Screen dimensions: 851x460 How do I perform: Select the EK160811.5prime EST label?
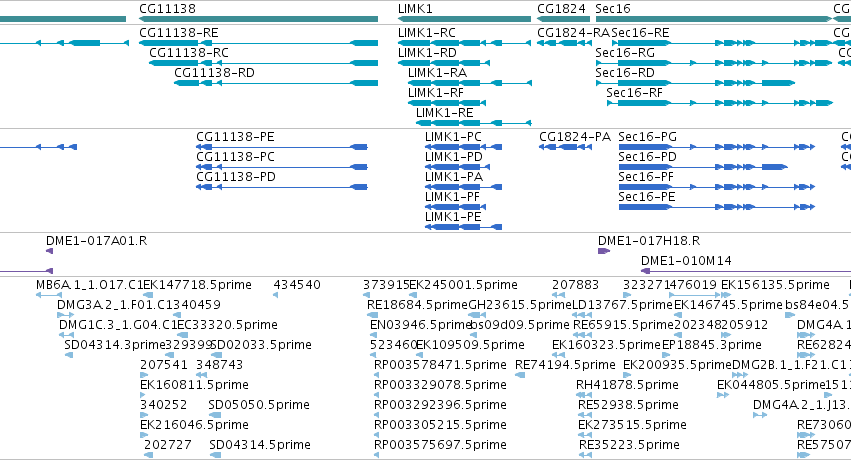pos(194,385)
